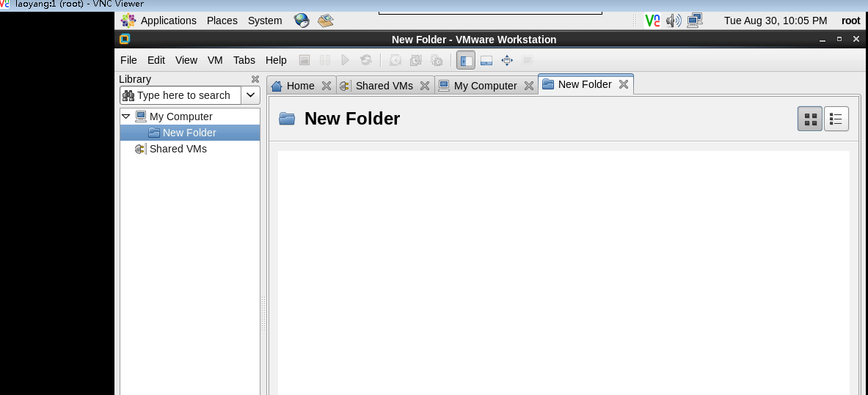Image resolution: width=868 pixels, height=395 pixels.
Task: Click the Unity mode toolbar icon
Action: point(528,60)
